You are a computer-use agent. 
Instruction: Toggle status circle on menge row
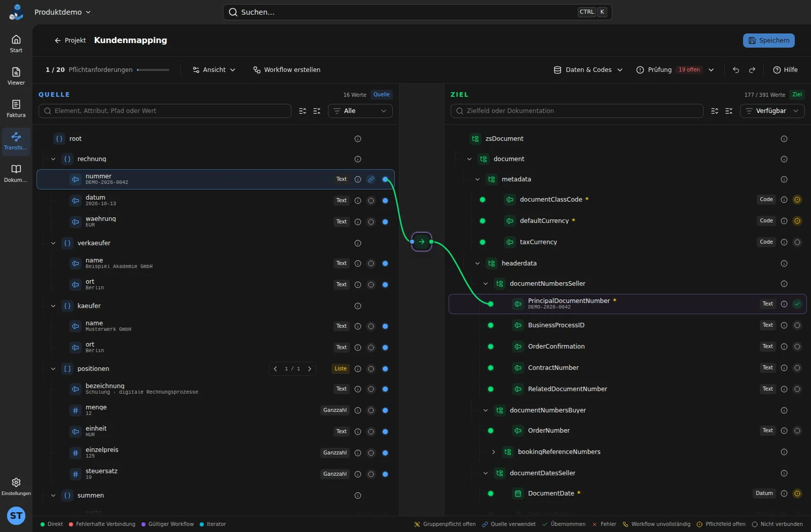coord(371,410)
